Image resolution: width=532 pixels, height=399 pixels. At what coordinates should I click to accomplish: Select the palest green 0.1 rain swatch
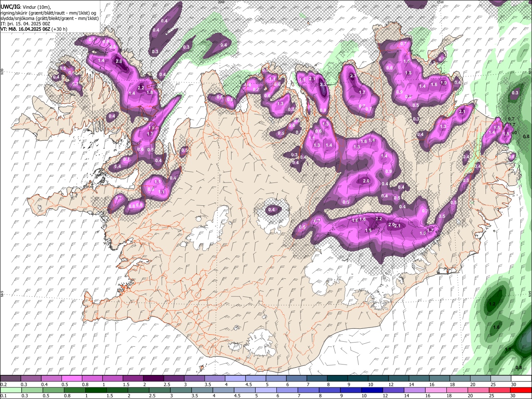tap(10, 390)
